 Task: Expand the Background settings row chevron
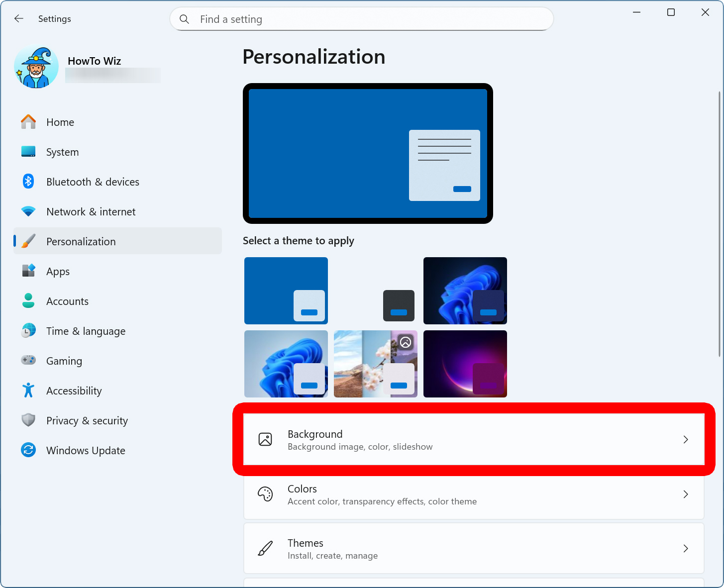click(686, 439)
